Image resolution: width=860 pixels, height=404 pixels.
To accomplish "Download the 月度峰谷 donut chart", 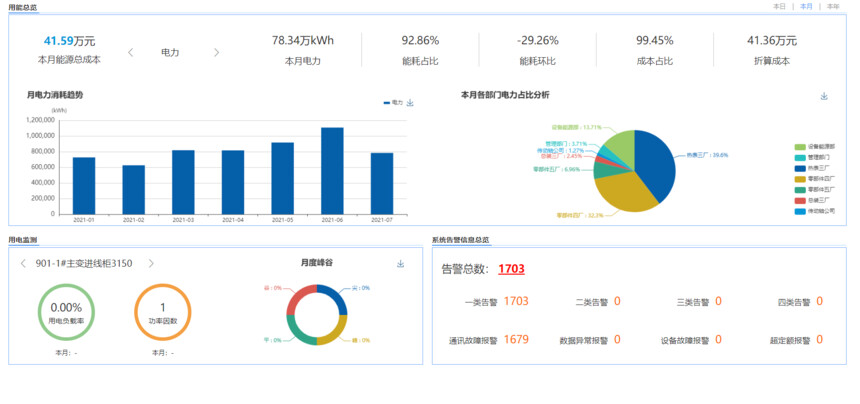I will [400, 264].
